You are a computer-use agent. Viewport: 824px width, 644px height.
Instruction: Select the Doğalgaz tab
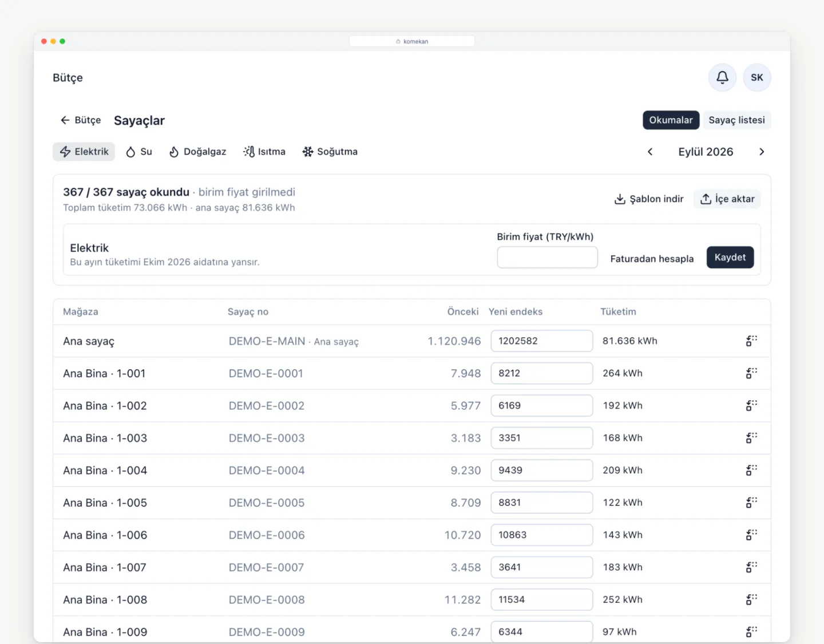point(198,152)
